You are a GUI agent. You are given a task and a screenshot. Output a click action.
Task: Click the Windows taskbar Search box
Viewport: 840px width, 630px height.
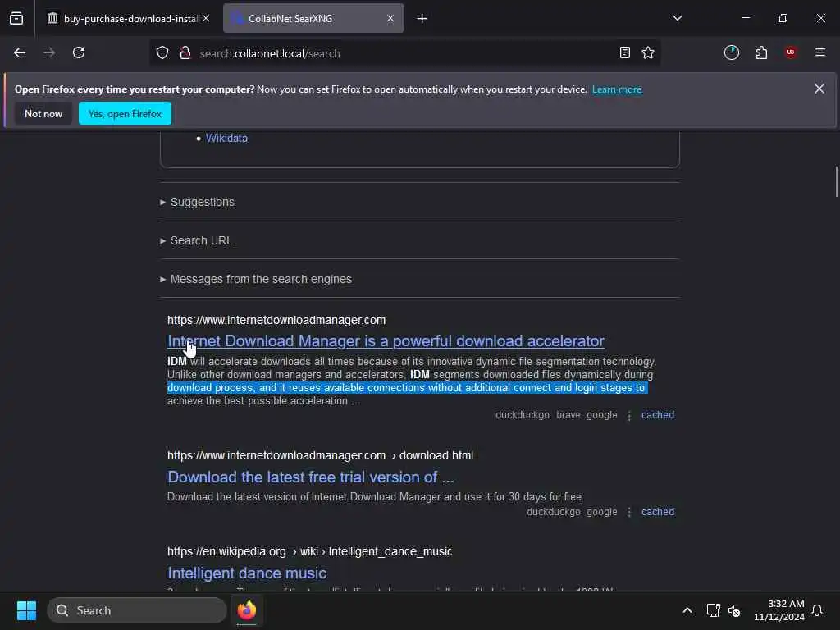137,610
